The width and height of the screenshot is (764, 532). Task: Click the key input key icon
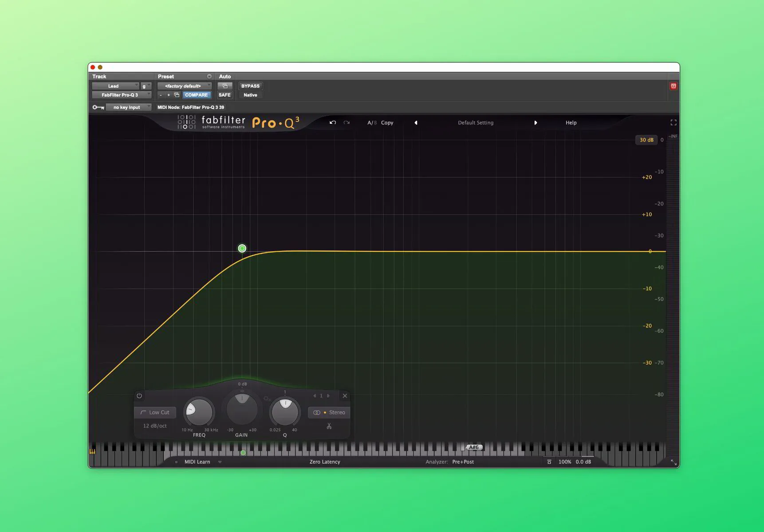tap(98, 107)
